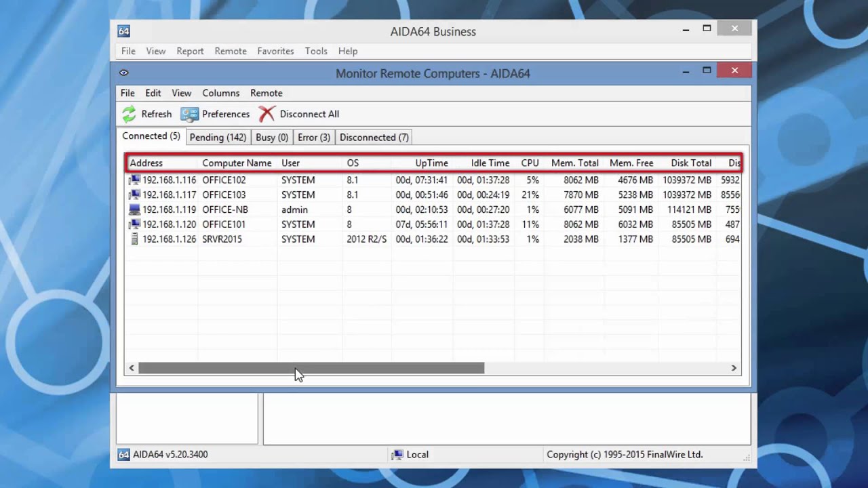Click server icon for 192.168.1.126
This screenshot has height=488, width=868.
coord(134,239)
